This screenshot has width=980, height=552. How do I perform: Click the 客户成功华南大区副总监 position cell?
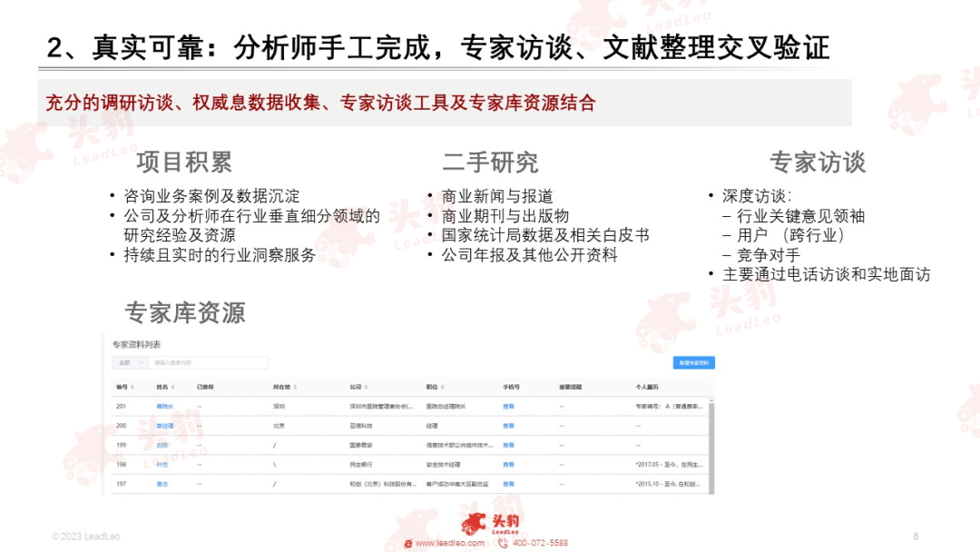click(456, 484)
